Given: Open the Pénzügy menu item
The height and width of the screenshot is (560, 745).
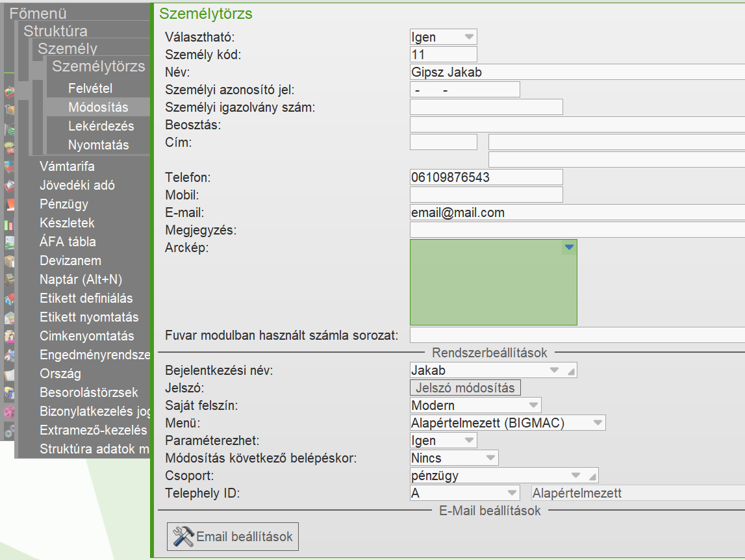Looking at the screenshot, I should pyautogui.click(x=64, y=204).
